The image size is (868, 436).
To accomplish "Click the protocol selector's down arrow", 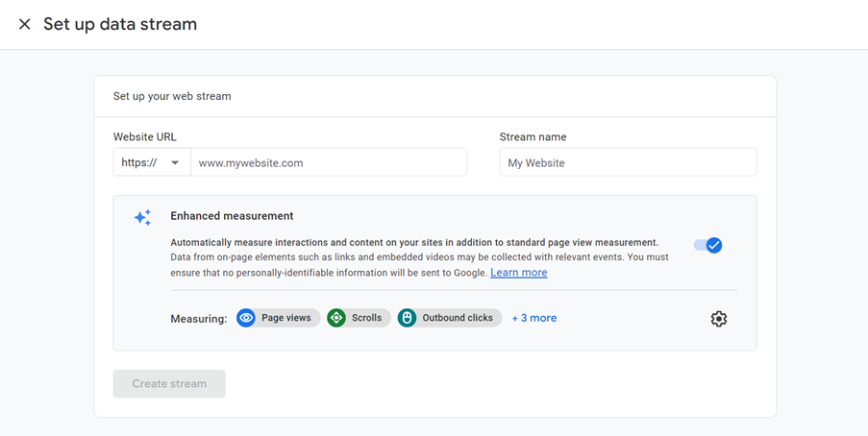I will tap(175, 163).
